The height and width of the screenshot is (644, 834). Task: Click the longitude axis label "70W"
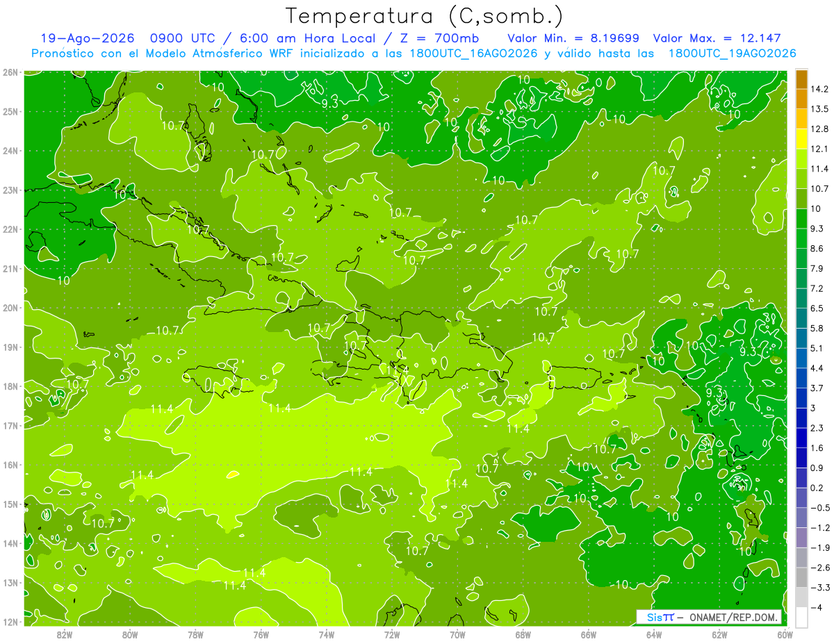pos(457,635)
